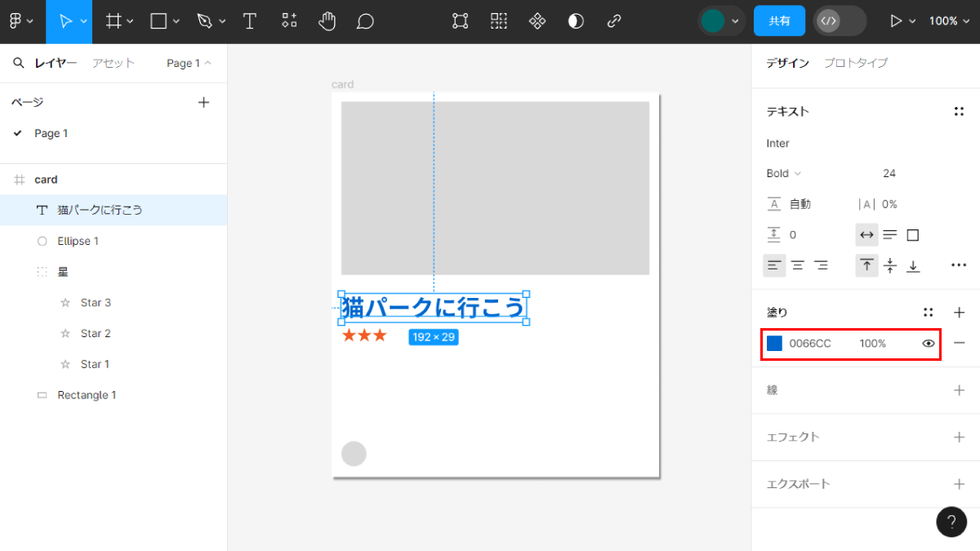Select the Rectangle 1 layer

click(x=114, y=395)
